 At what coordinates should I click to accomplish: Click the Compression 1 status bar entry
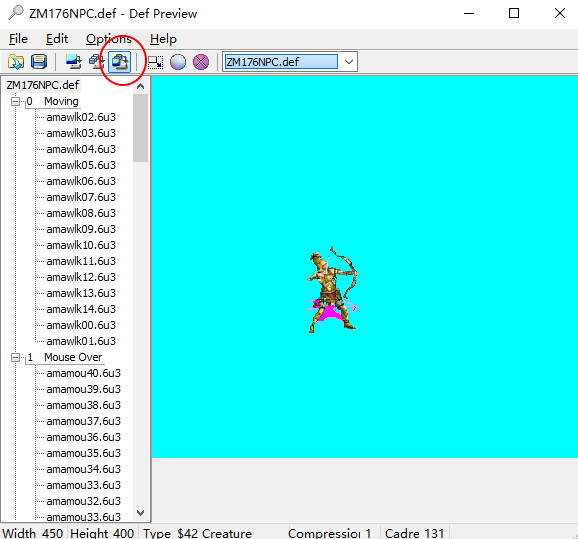pyautogui.click(x=330, y=533)
